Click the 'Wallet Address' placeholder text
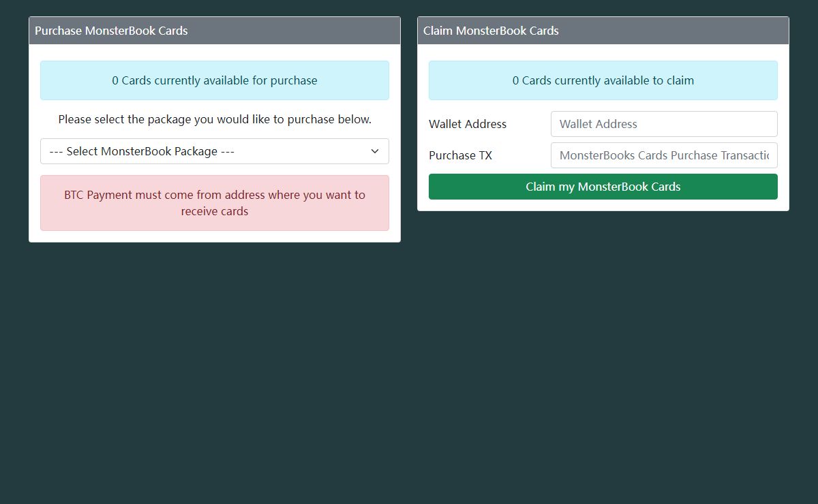818x504 pixels. 598,124
